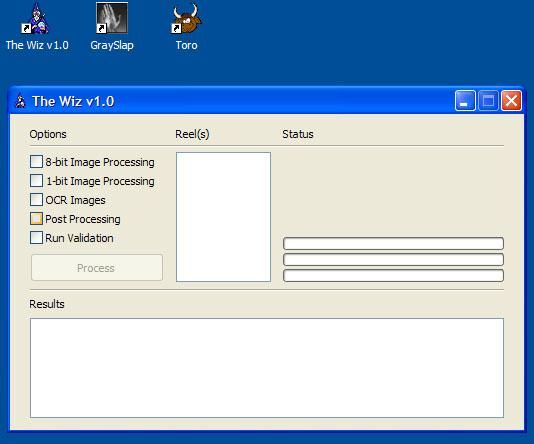Toggle the OCR Images checkbox
The image size is (534, 444).
click(36, 200)
